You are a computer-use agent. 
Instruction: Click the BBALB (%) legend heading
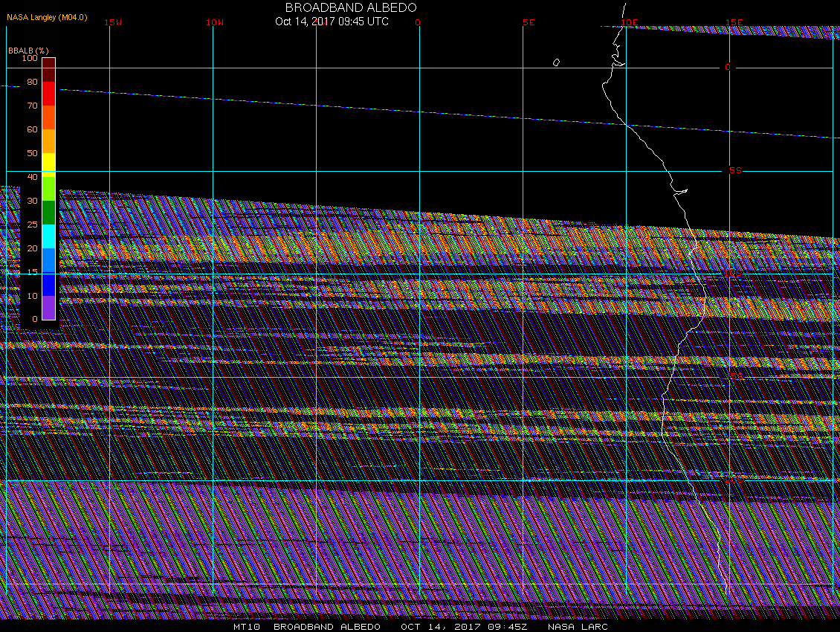(28, 51)
